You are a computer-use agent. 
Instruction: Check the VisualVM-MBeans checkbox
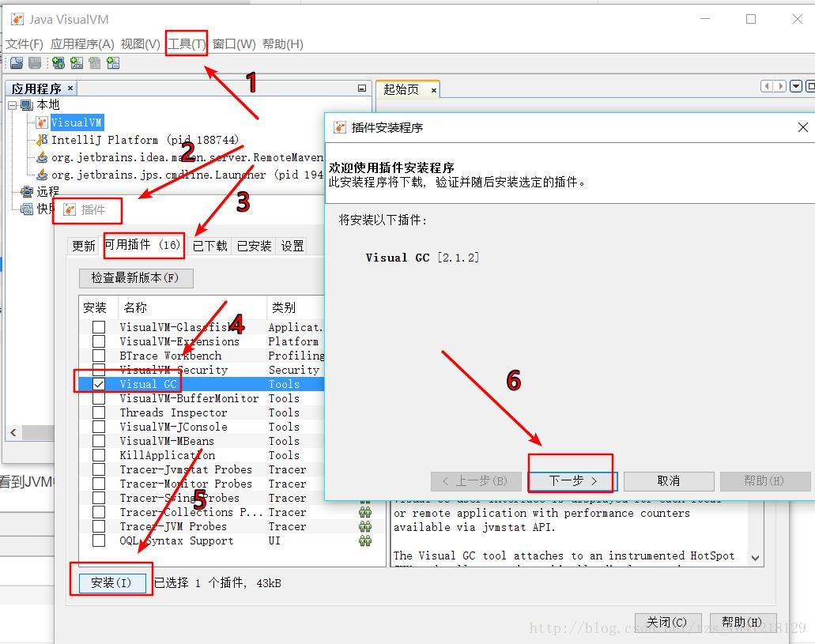click(99, 441)
